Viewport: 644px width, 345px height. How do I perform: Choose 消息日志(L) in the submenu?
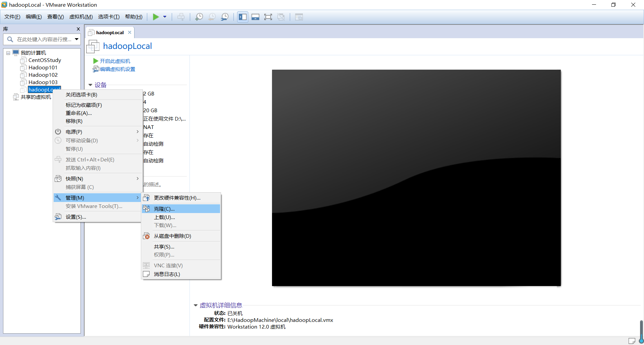(181, 274)
